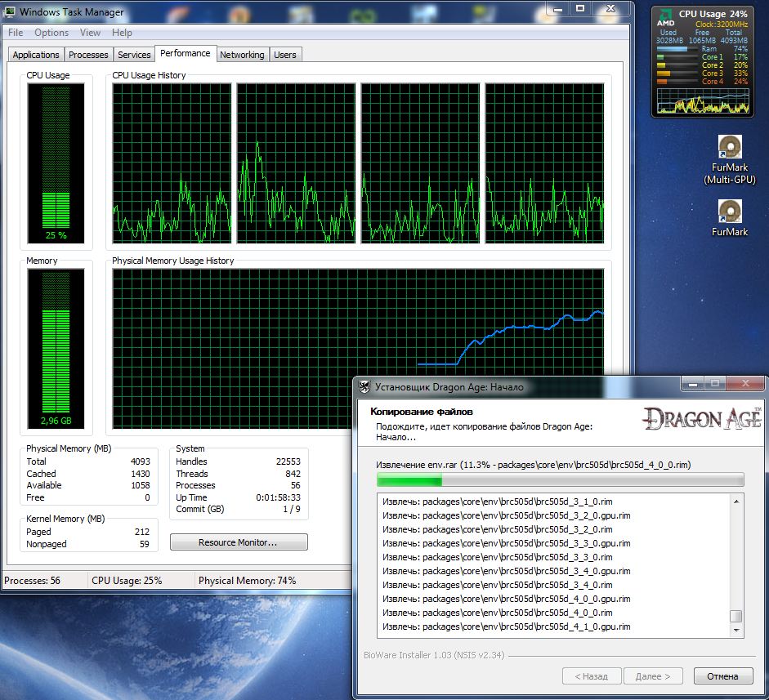The image size is (769, 700).
Task: Click the Handles 22553 row
Action: pyautogui.click(x=238, y=461)
